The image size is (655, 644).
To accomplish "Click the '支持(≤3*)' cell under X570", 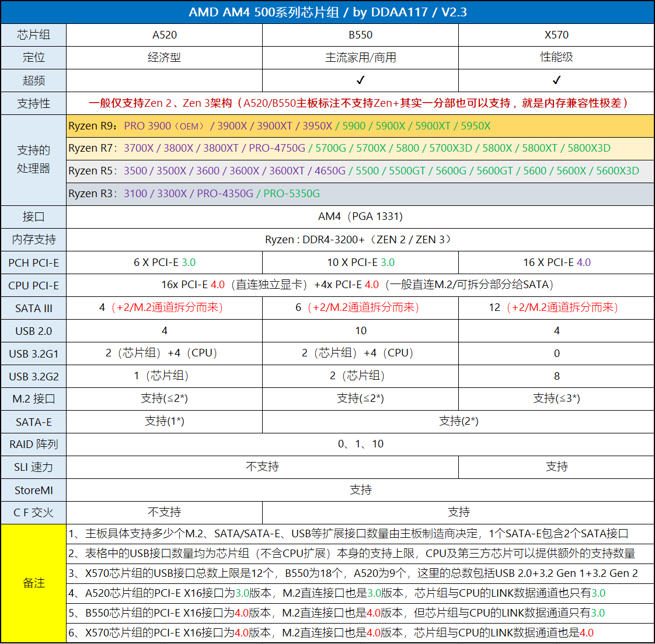I will (556, 399).
